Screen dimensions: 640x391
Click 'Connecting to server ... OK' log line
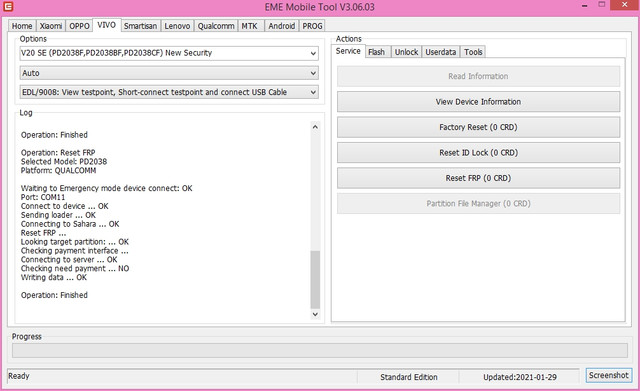pyautogui.click(x=69, y=260)
